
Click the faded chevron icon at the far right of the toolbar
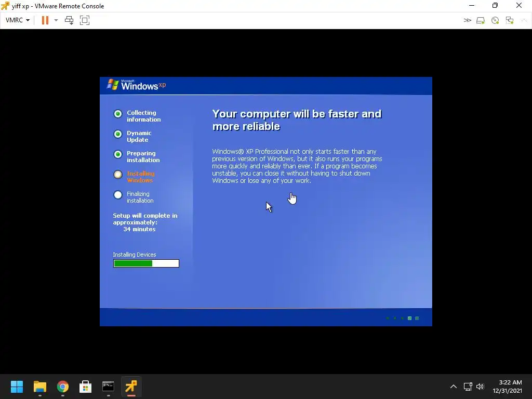[524, 20]
